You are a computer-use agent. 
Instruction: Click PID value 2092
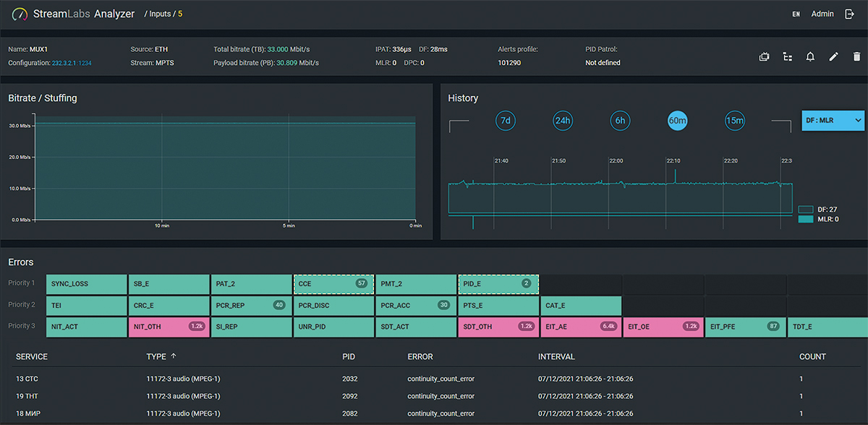pyautogui.click(x=350, y=396)
